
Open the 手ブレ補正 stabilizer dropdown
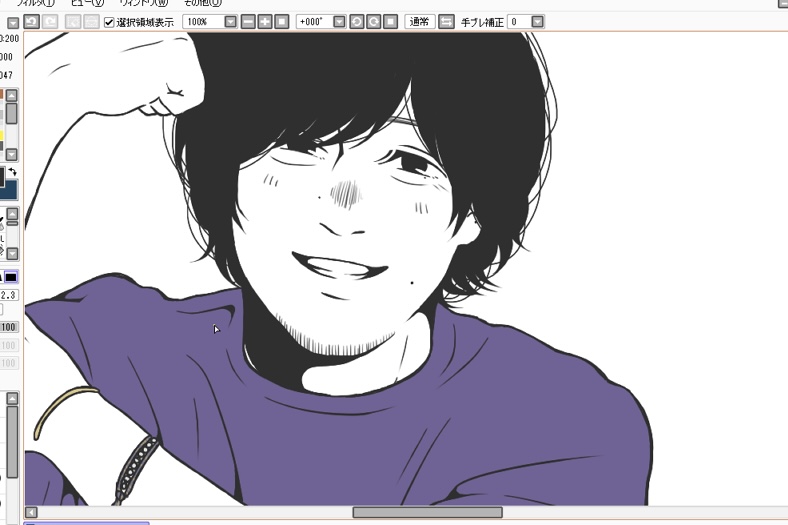coord(538,22)
